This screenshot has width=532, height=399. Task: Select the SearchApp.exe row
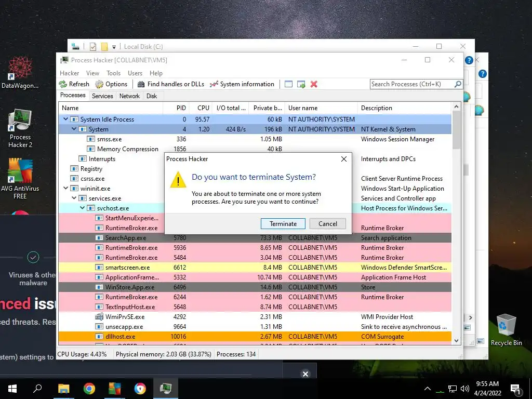[x=255, y=238]
